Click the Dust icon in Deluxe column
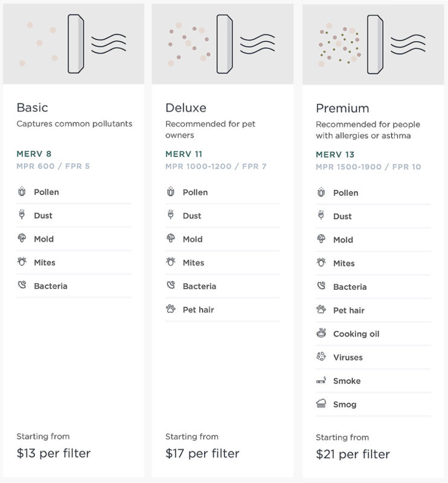This screenshot has width=448, height=483. point(170,215)
